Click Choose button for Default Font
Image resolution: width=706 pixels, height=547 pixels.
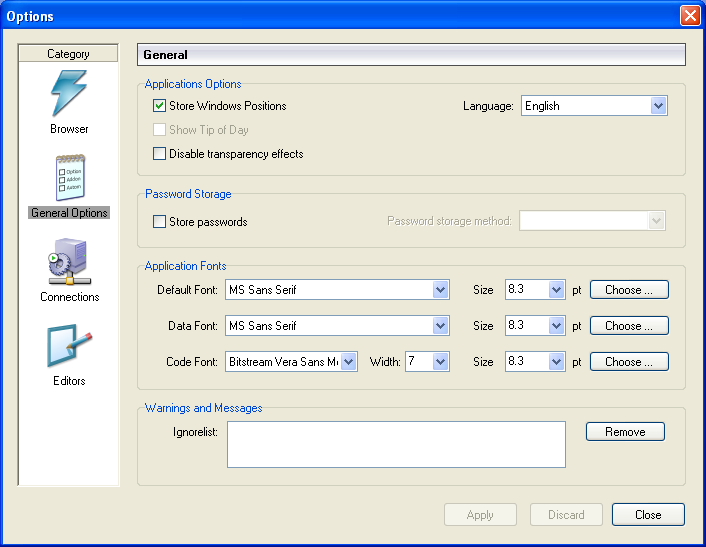point(629,290)
